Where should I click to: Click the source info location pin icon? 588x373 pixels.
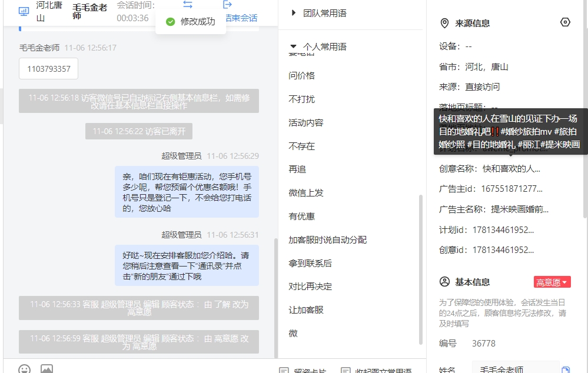[x=444, y=24]
